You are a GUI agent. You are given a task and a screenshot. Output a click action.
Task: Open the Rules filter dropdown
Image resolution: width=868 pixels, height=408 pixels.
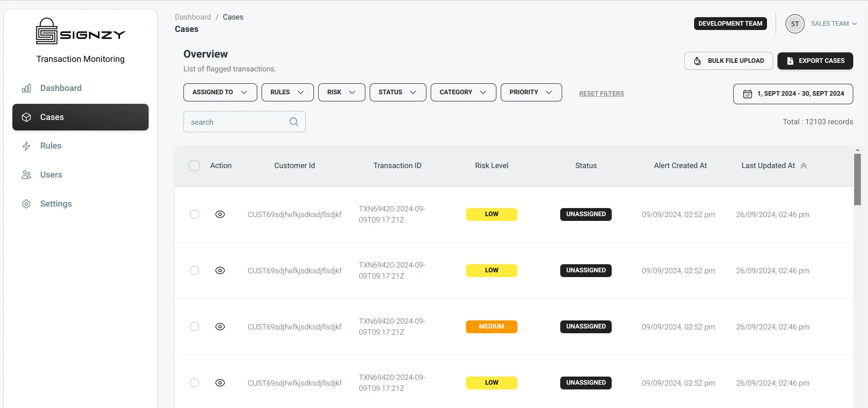288,92
